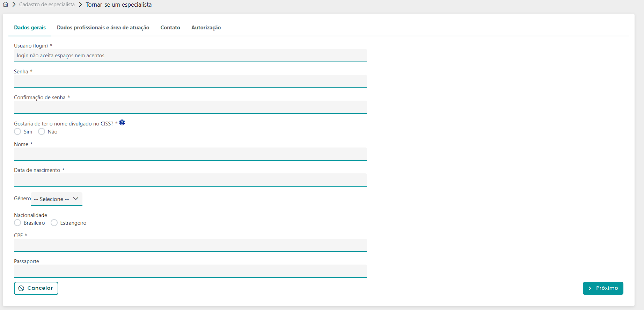The width and height of the screenshot is (644, 310).
Task: Switch to the Contato tab
Action: coord(170,28)
